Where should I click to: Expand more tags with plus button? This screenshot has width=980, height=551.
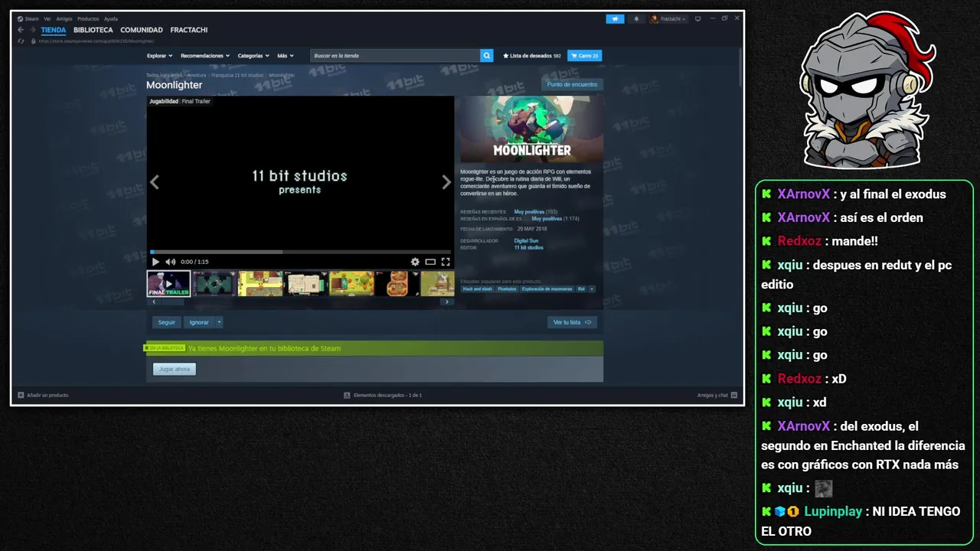click(x=592, y=289)
